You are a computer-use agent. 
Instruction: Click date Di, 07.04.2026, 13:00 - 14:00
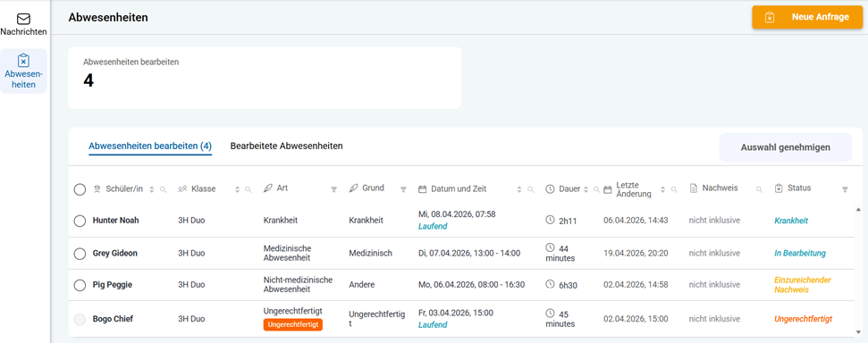469,253
